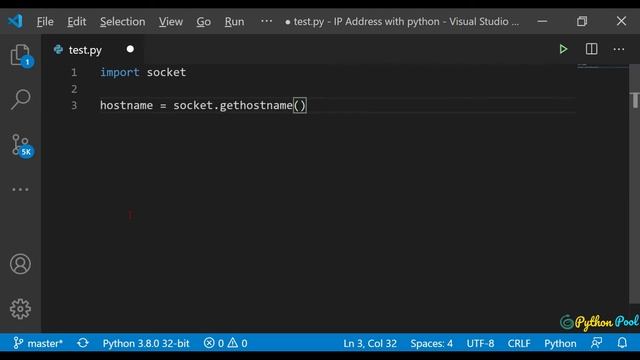
Task: Change language mode Python in status bar
Action: coord(560,343)
